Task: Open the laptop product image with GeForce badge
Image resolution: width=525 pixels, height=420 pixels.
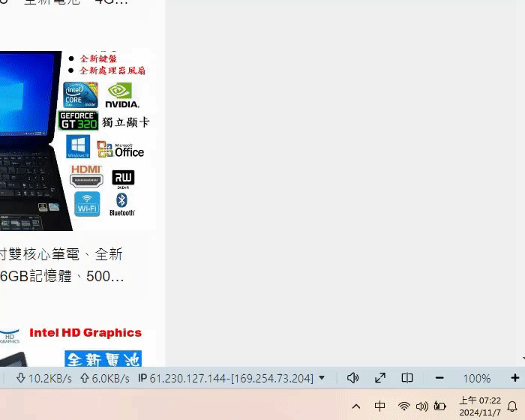Action: (x=78, y=141)
